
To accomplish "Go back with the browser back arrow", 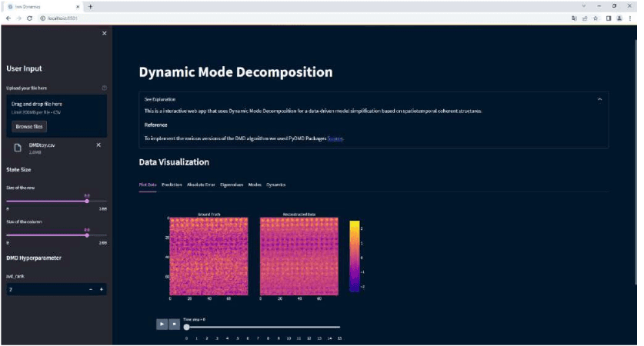I will (8, 18).
